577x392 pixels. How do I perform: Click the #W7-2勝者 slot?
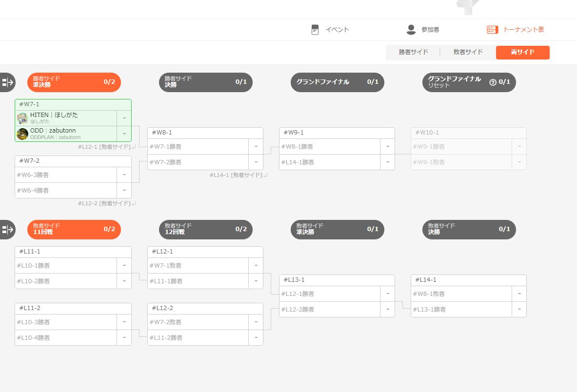click(199, 162)
